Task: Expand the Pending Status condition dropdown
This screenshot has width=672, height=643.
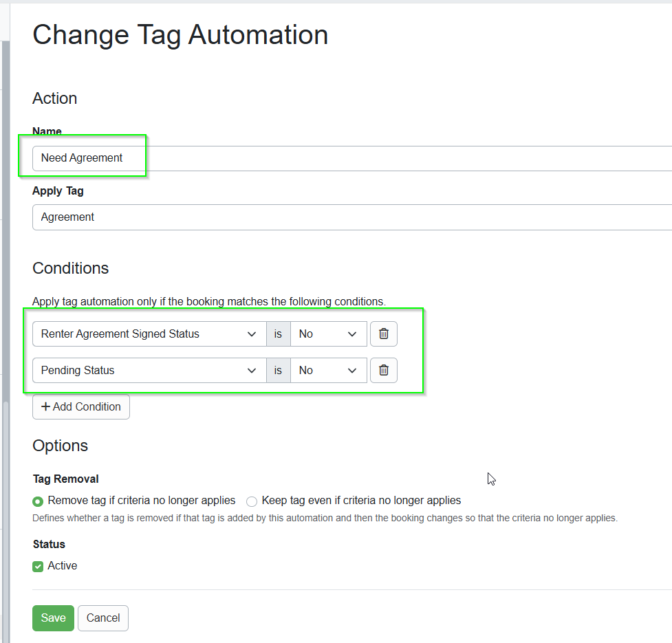Action: pyautogui.click(x=149, y=371)
